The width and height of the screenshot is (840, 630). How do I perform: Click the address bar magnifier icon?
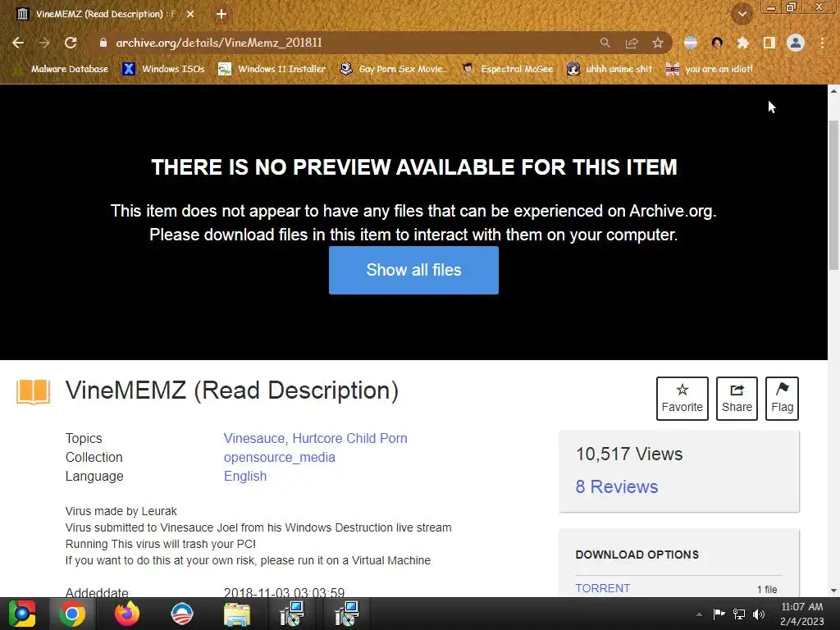[x=605, y=43]
